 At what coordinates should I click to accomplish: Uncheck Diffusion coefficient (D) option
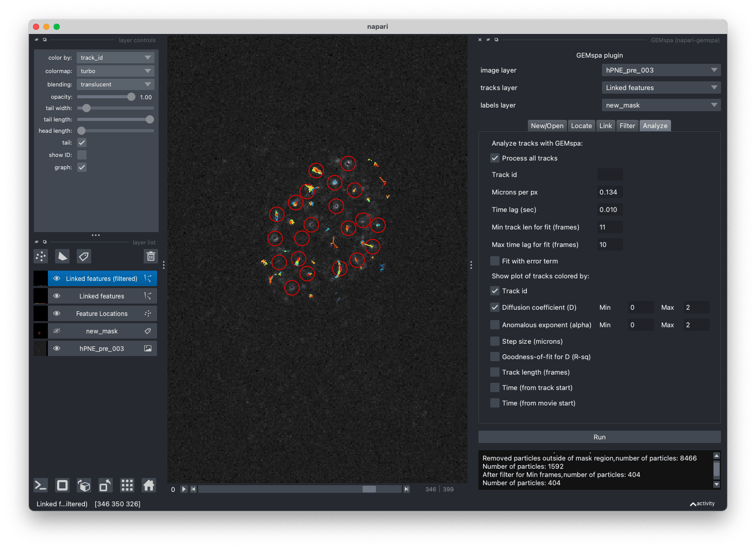point(495,307)
